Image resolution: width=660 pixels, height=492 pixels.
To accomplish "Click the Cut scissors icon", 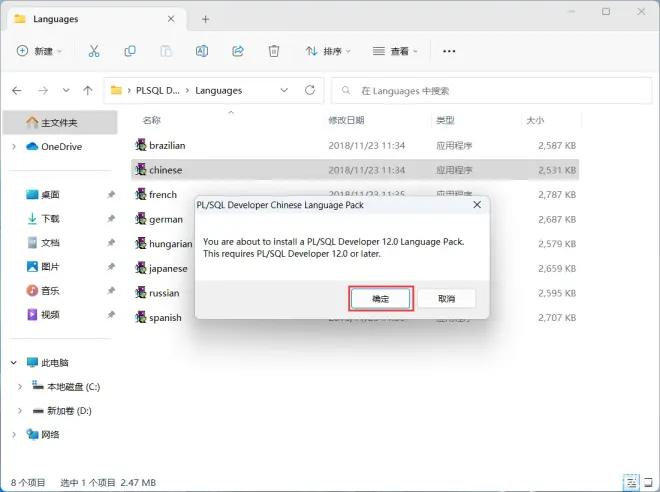I will click(94, 51).
